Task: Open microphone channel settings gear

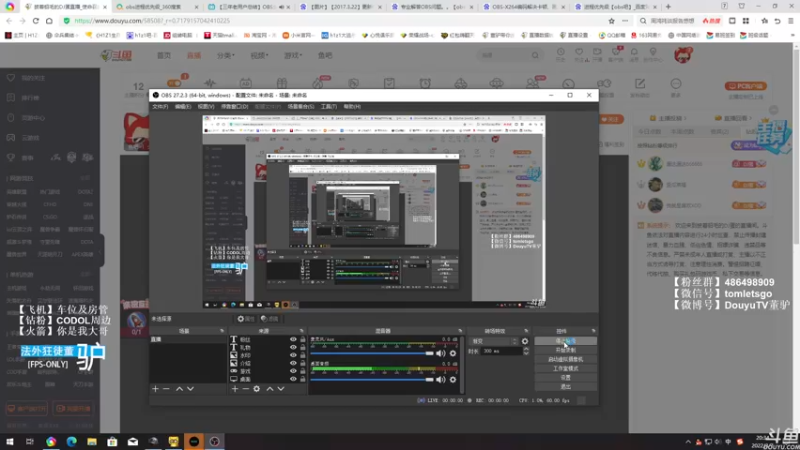Action: coord(453,353)
